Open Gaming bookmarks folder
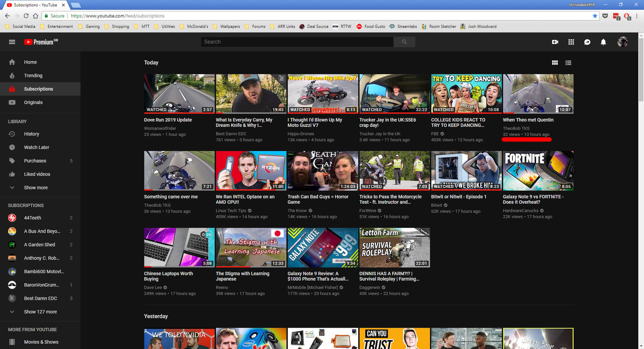The width and height of the screenshot is (644, 349). tap(89, 27)
